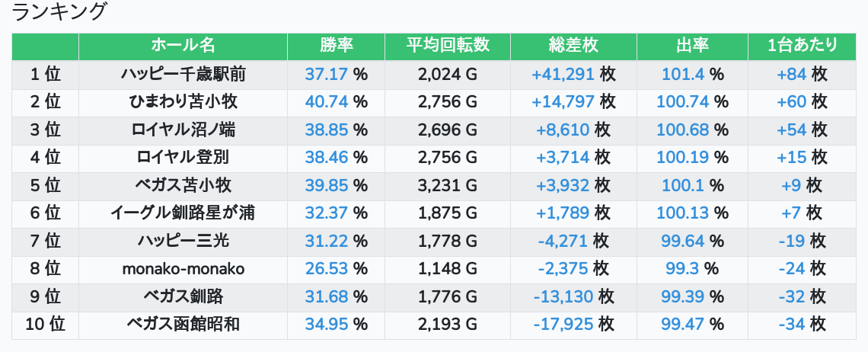
Task: Open the ロイヤル沼ノ端 hall row
Action: [183, 130]
